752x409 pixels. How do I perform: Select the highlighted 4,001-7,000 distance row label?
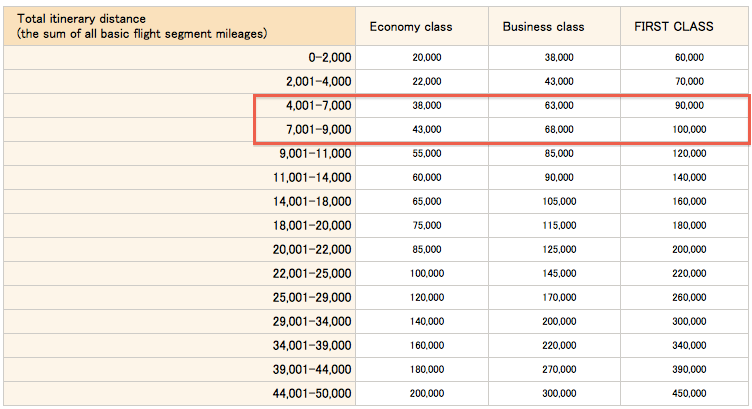(x=318, y=105)
